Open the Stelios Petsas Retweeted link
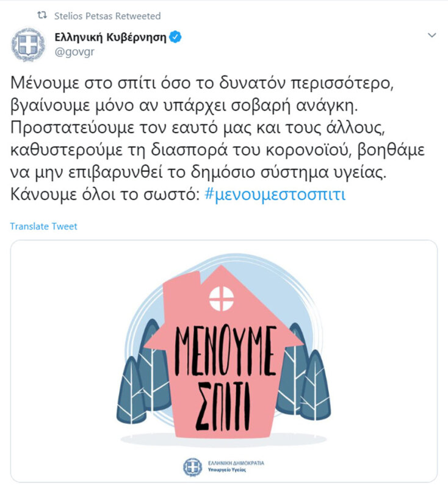The height and width of the screenshot is (485, 448). (107, 16)
